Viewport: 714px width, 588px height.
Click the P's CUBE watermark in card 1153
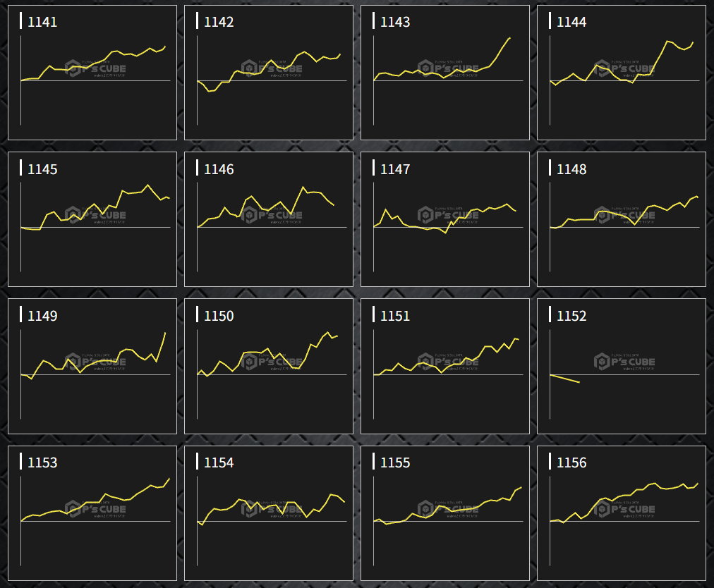pyautogui.click(x=95, y=509)
